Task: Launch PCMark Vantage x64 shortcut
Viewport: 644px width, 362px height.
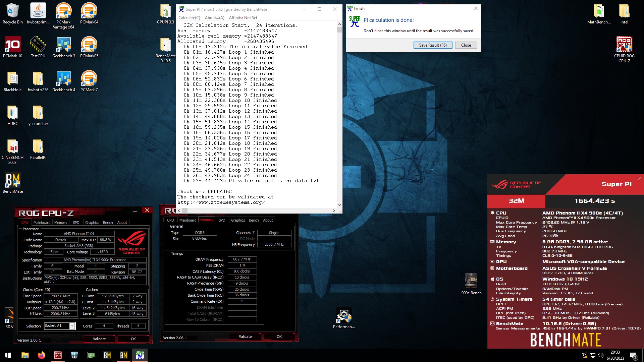Action: (x=63, y=16)
